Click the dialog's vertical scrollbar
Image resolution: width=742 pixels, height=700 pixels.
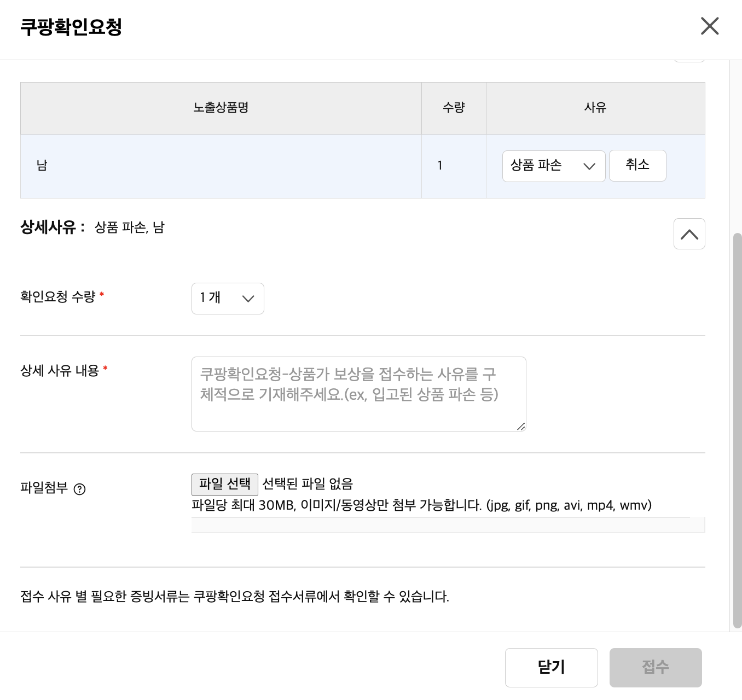pos(737,431)
